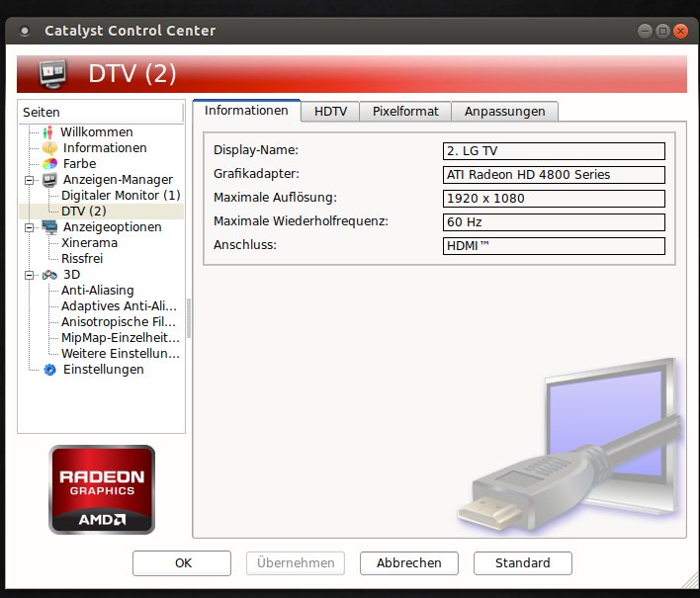
Task: Collapse the 3D tree node
Action: [29, 275]
